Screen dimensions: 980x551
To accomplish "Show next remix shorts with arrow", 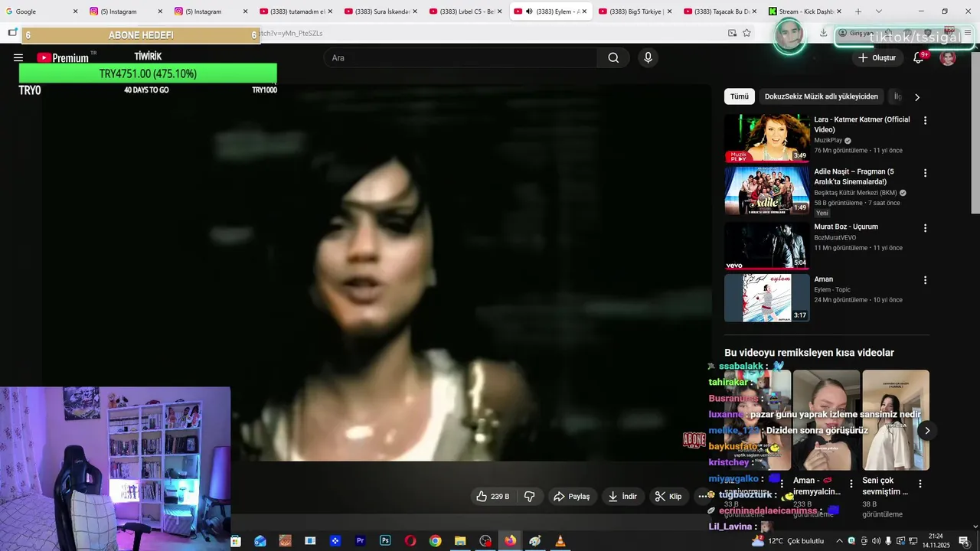I will [926, 430].
